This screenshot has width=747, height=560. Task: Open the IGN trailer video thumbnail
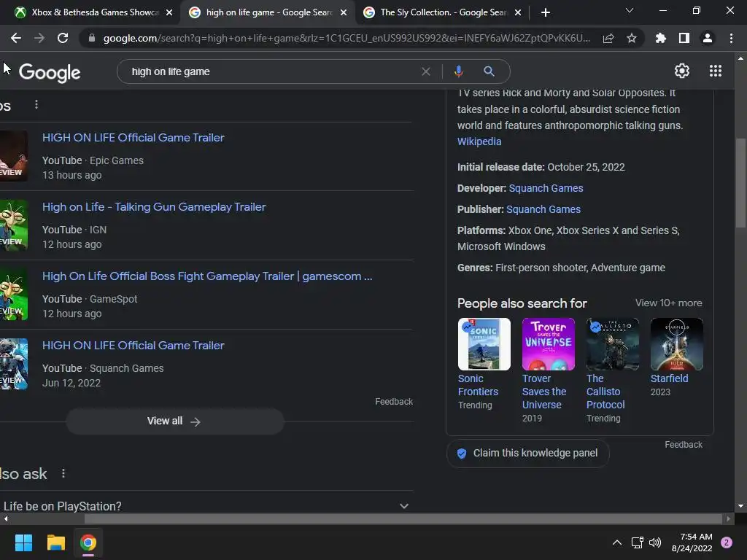pyautogui.click(x=14, y=225)
